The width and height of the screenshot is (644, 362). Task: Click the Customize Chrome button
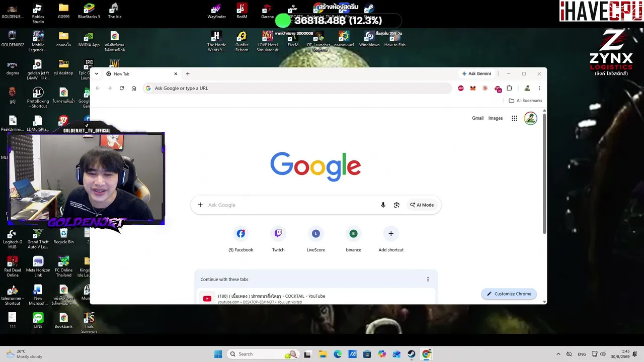509,294
